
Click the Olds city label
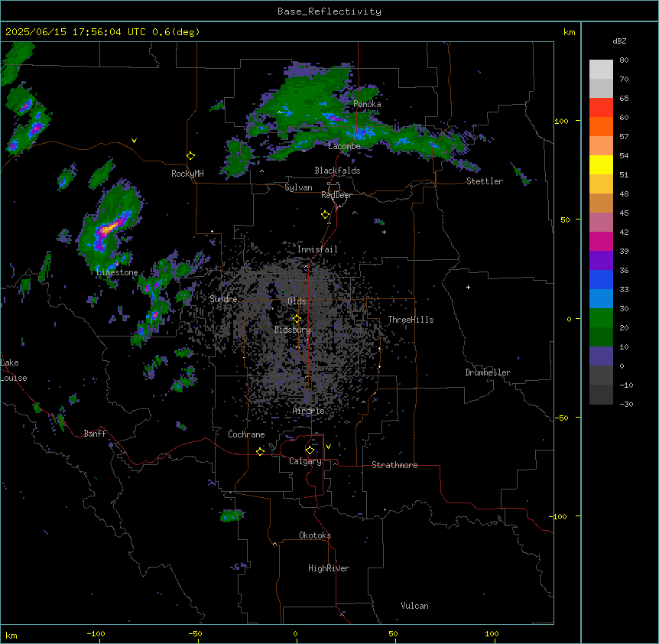(297, 301)
